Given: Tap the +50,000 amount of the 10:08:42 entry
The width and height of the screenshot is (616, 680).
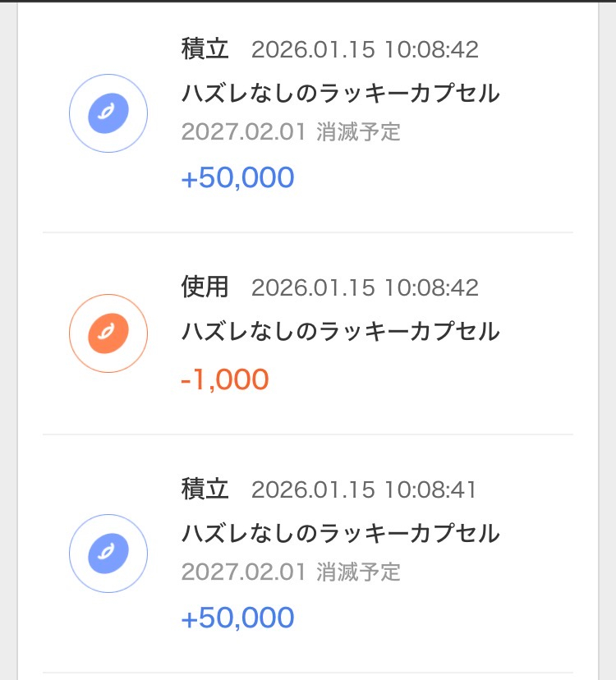Looking at the screenshot, I should (237, 177).
